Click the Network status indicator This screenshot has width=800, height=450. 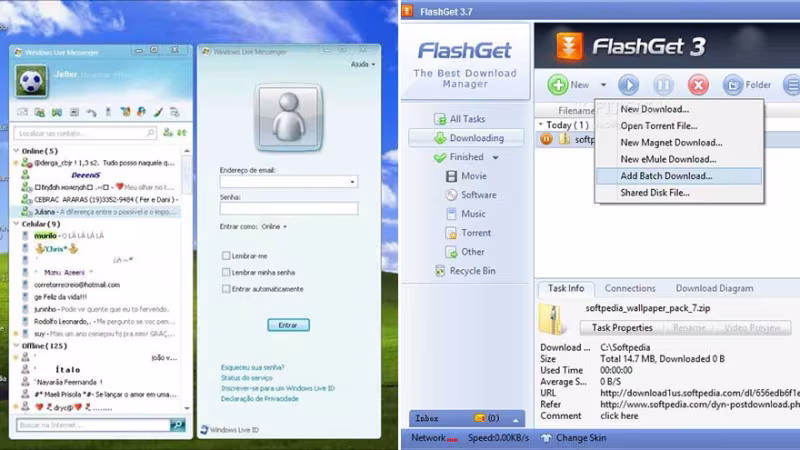pyautogui.click(x=434, y=438)
